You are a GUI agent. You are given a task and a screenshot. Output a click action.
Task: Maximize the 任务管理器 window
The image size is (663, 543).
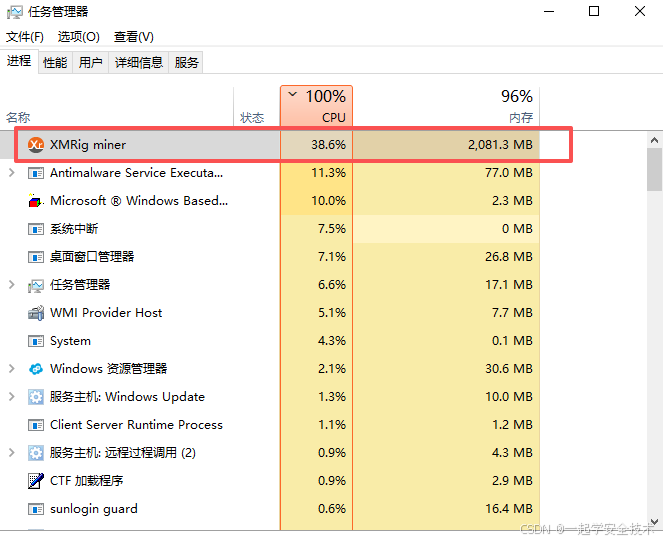[594, 11]
